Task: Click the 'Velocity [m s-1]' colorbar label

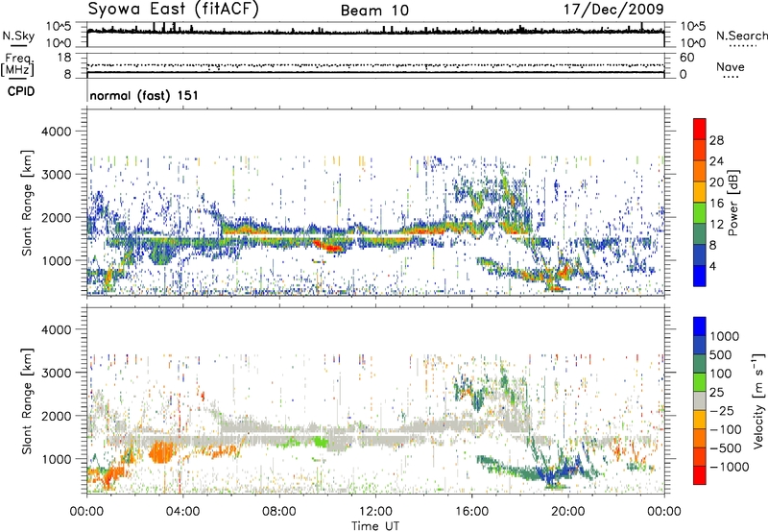Action: tap(758, 400)
